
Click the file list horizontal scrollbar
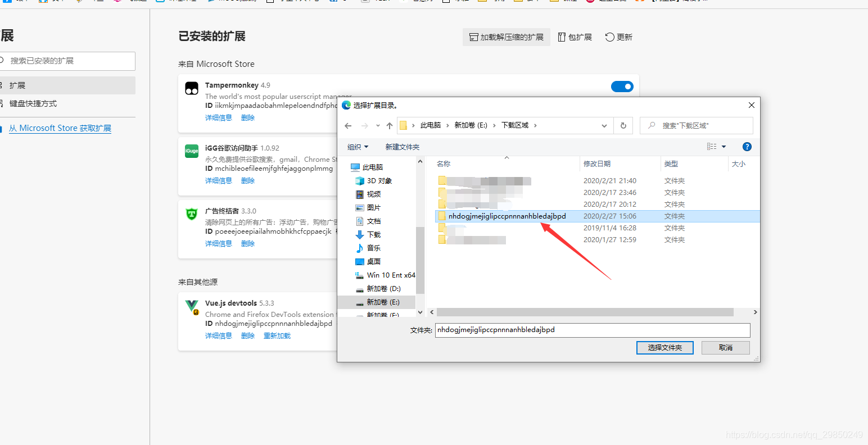(x=585, y=312)
